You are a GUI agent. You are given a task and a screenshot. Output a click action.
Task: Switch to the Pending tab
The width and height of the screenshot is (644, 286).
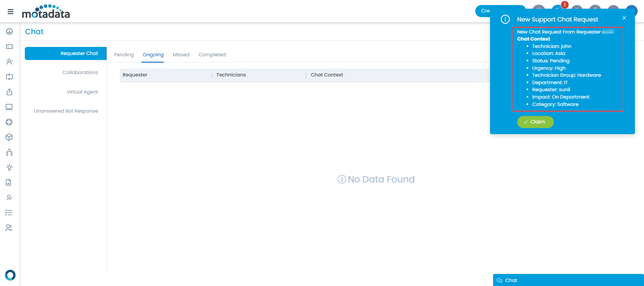click(124, 55)
